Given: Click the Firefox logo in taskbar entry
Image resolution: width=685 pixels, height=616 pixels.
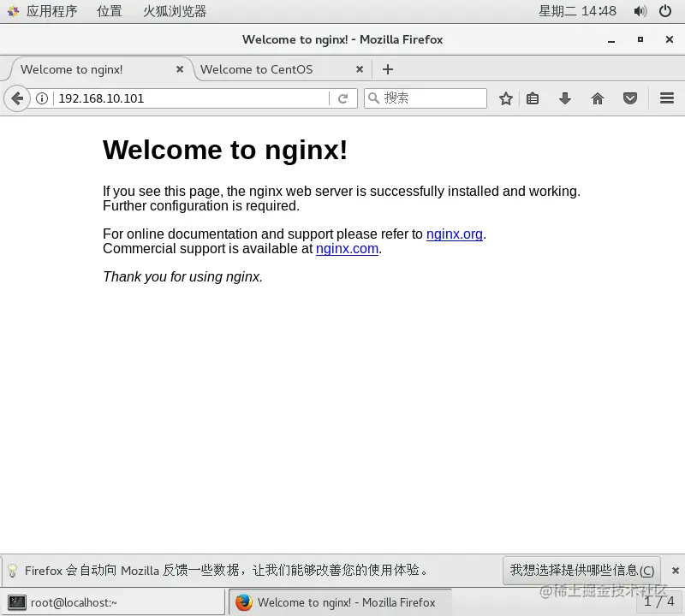Looking at the screenshot, I should (244, 602).
